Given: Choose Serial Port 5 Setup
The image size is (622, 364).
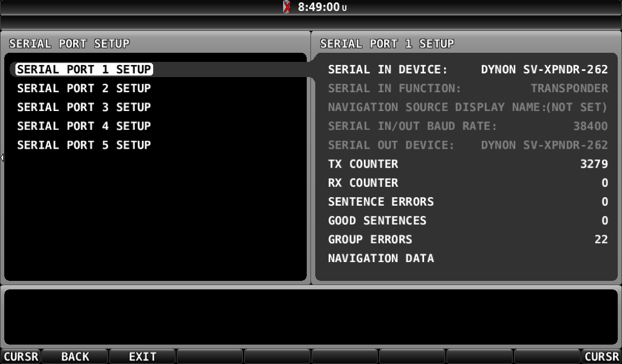Looking at the screenshot, I should pos(84,145).
